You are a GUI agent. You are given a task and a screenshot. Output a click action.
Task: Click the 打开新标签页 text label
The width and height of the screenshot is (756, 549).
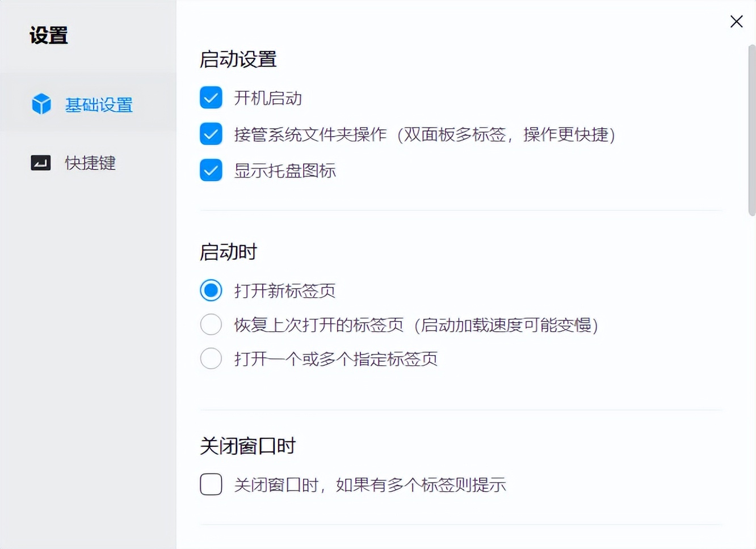(x=284, y=290)
